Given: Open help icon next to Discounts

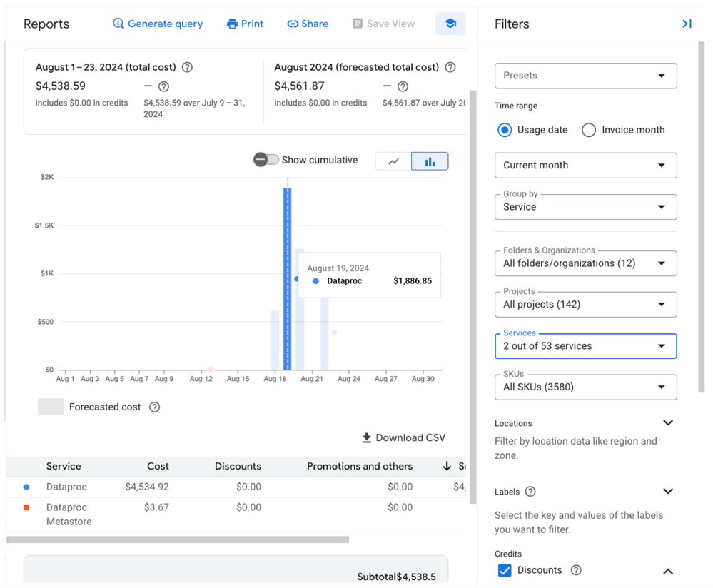Looking at the screenshot, I should coord(576,570).
